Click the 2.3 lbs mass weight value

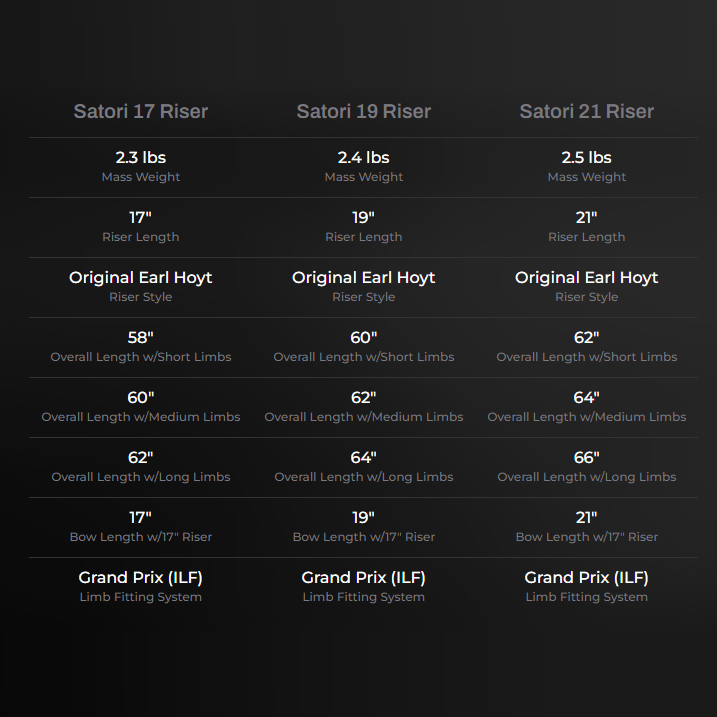tap(141, 157)
